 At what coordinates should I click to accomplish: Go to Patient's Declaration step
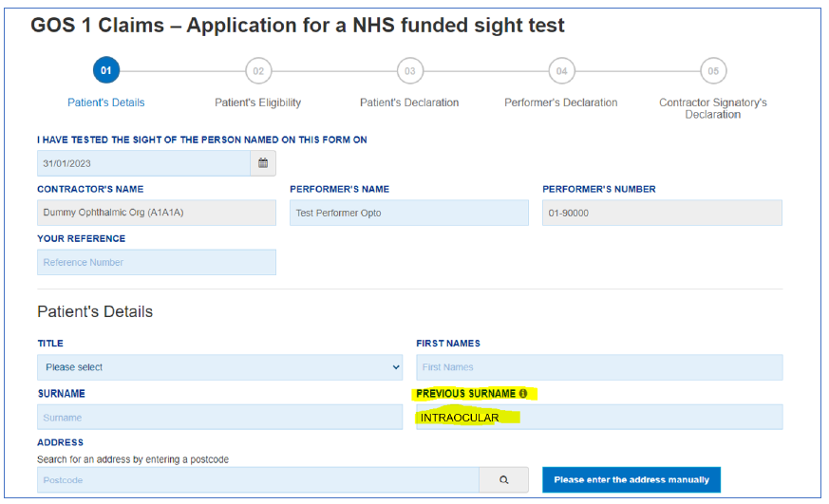click(x=409, y=103)
